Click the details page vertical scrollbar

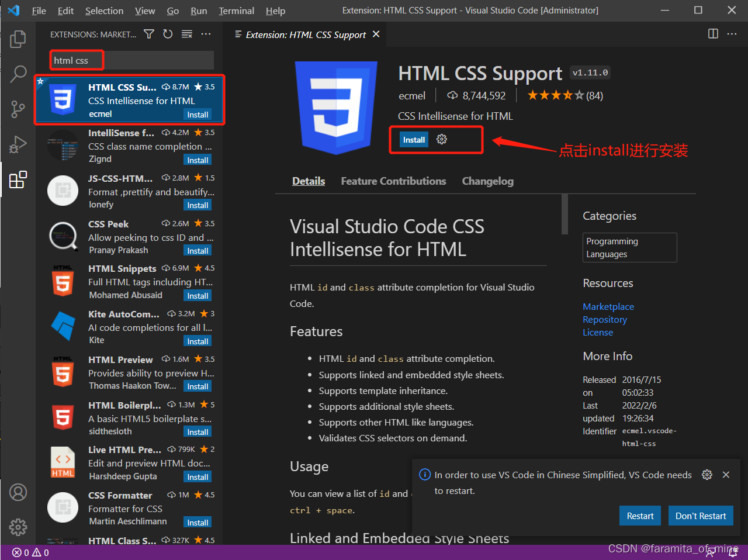point(565,214)
